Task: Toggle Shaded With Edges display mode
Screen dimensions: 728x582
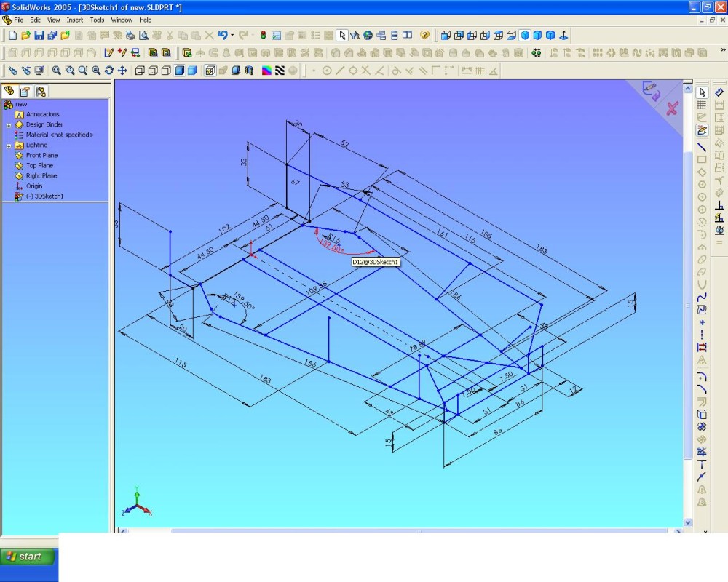Action: [x=179, y=71]
